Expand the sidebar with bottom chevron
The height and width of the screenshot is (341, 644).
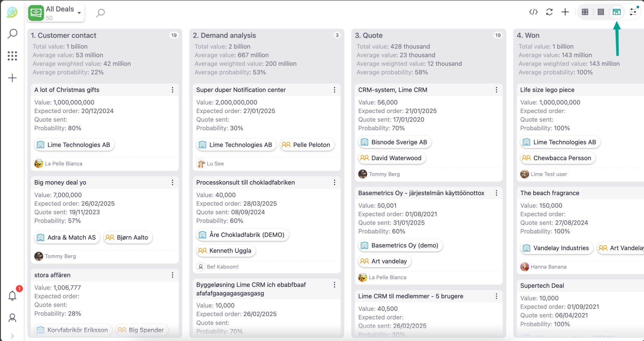[x=12, y=336]
